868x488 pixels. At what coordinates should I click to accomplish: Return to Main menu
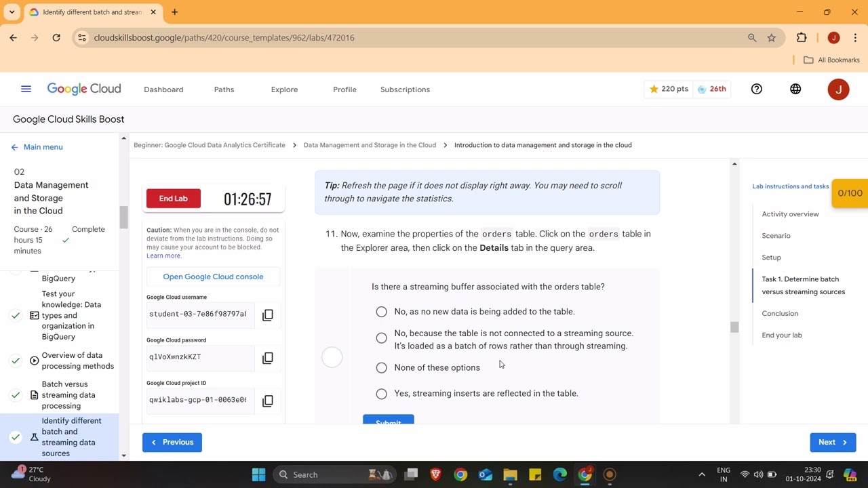(x=37, y=146)
